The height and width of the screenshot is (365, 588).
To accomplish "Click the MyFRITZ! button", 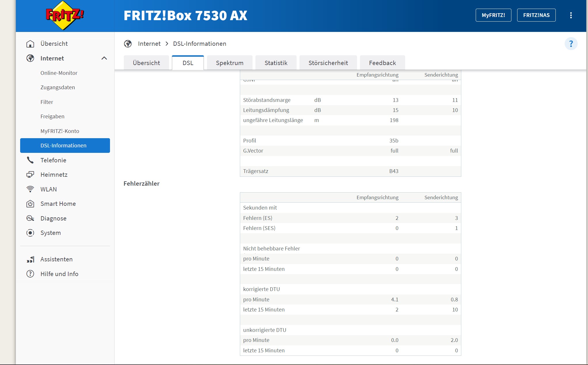I will (493, 15).
